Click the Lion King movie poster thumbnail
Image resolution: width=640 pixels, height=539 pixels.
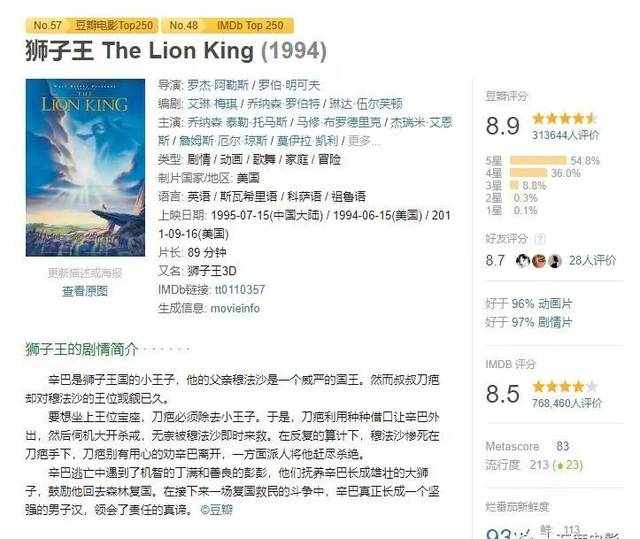[x=85, y=168]
